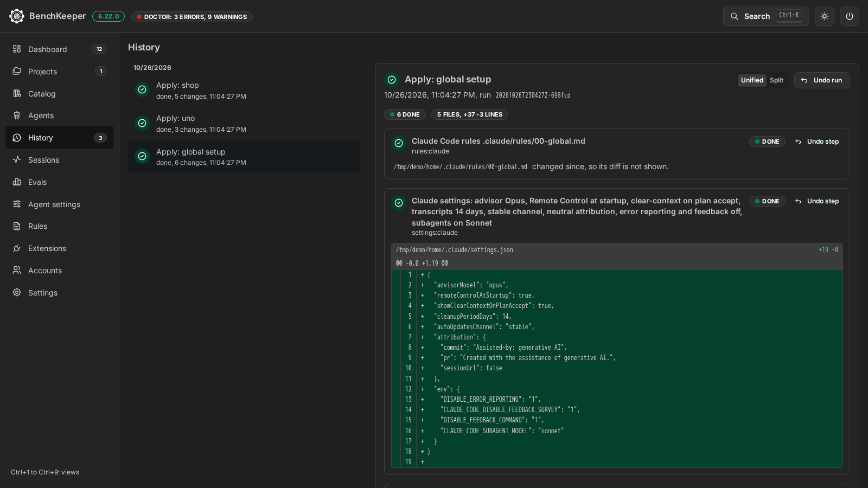Click the '6 DONE' status chip

(x=405, y=114)
